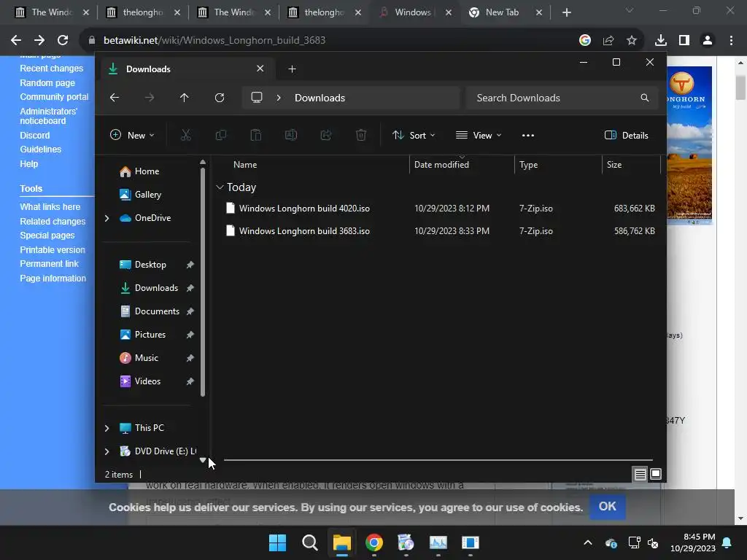
Task: Add a new File Explorer tab
Action: tap(292, 69)
